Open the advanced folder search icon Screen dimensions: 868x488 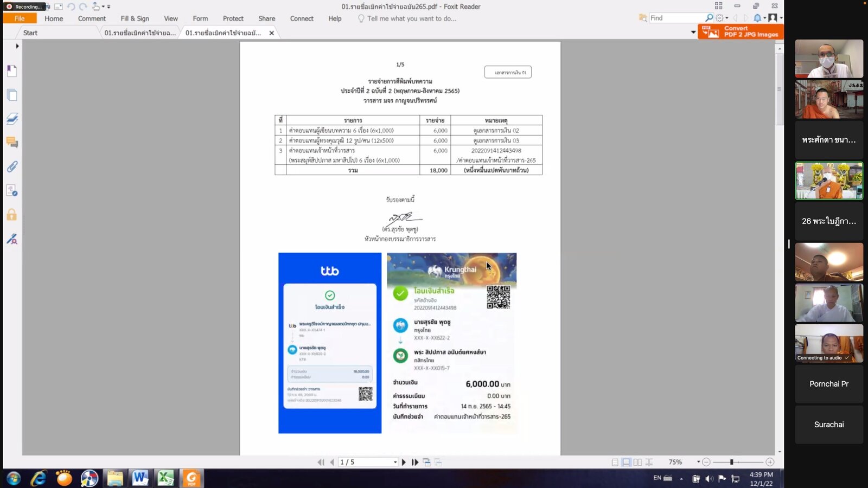coord(643,18)
